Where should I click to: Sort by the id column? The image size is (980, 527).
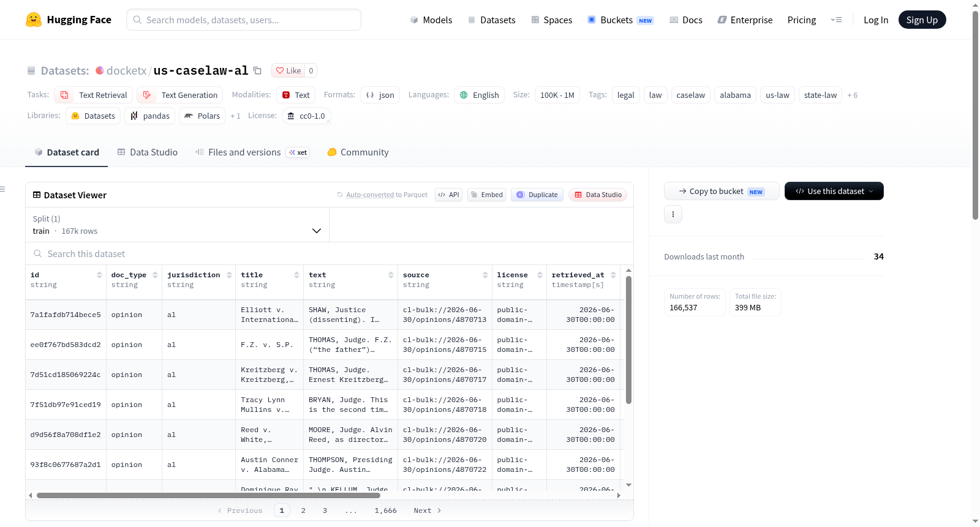coord(99,275)
